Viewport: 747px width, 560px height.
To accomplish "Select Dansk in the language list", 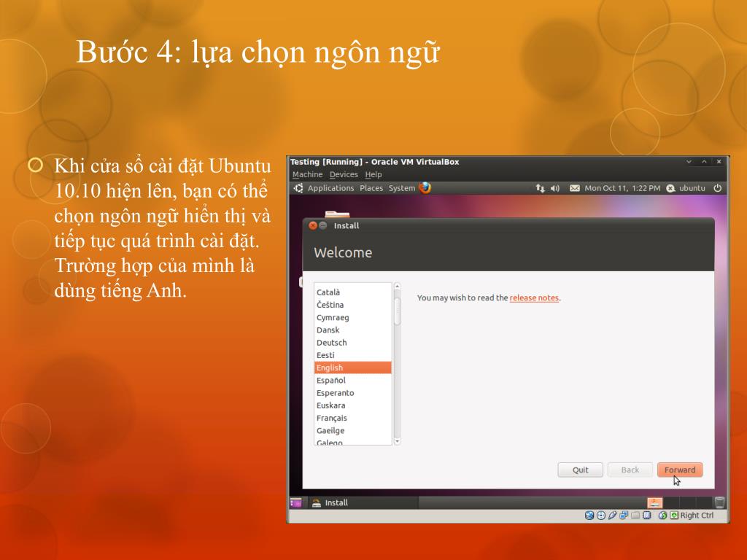I will pos(352,330).
